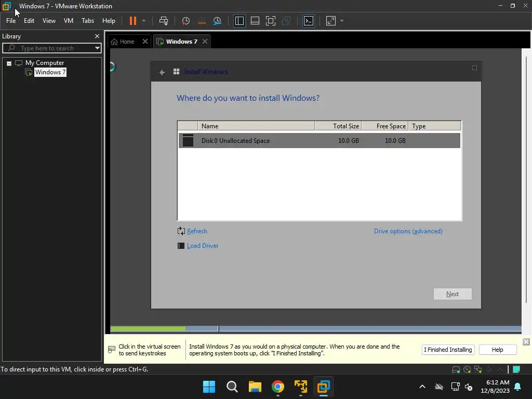Image resolution: width=532 pixels, height=399 pixels.
Task: Open Drive options (advanced)
Action: 408,231
